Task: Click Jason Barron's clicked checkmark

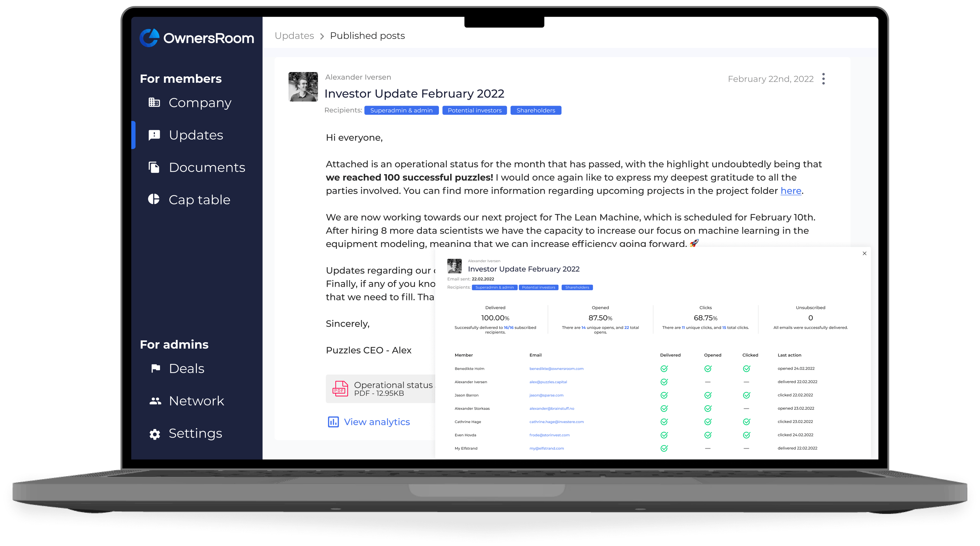Action: click(x=746, y=395)
